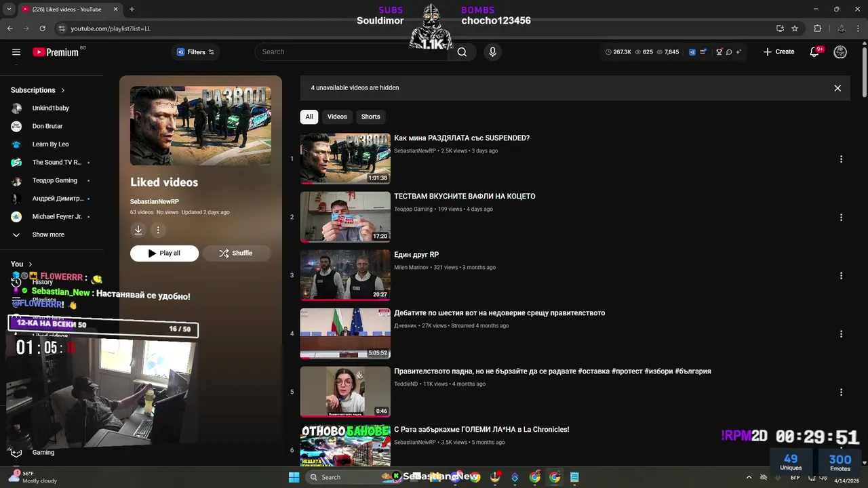Screen dimensions: 868x488
Task: Open Notepad icon in taskbar
Action: 574,477
